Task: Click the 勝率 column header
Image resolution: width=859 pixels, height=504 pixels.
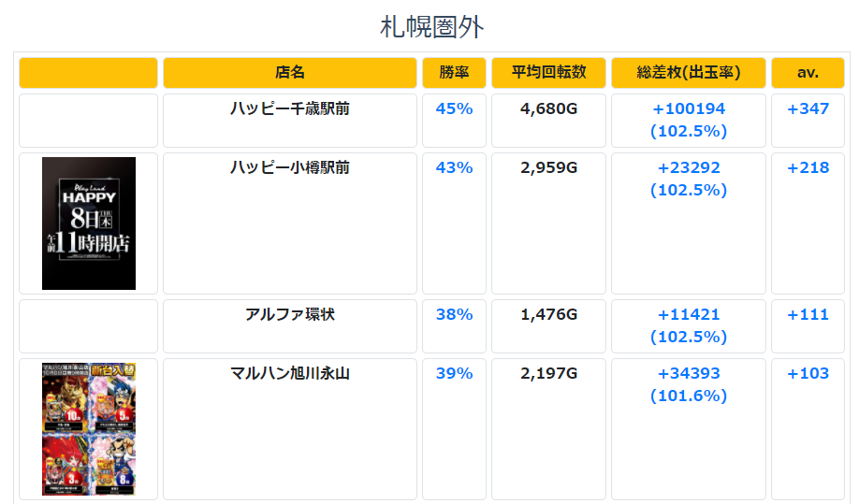Action: click(454, 73)
